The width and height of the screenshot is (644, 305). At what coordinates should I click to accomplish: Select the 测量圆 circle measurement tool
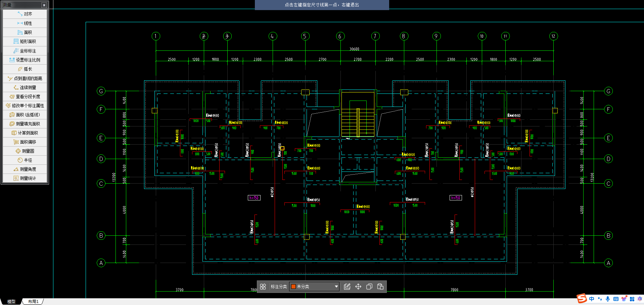pyautogui.click(x=25, y=151)
